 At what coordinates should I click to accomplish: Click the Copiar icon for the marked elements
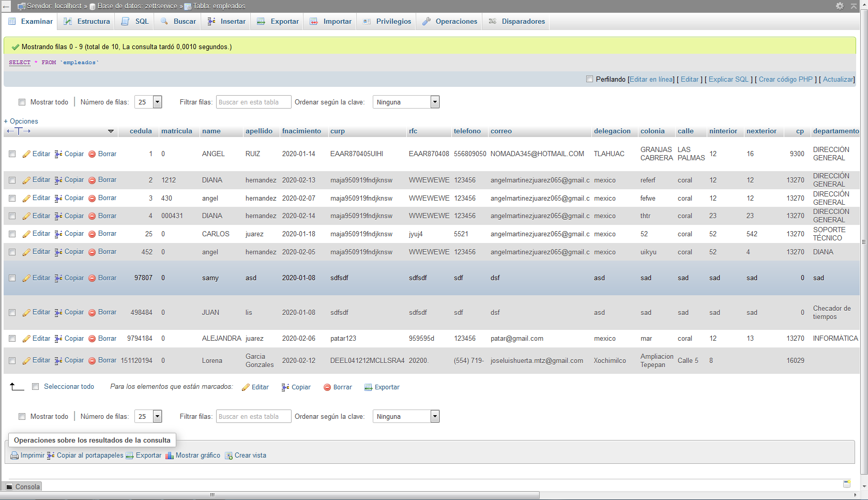tap(285, 387)
